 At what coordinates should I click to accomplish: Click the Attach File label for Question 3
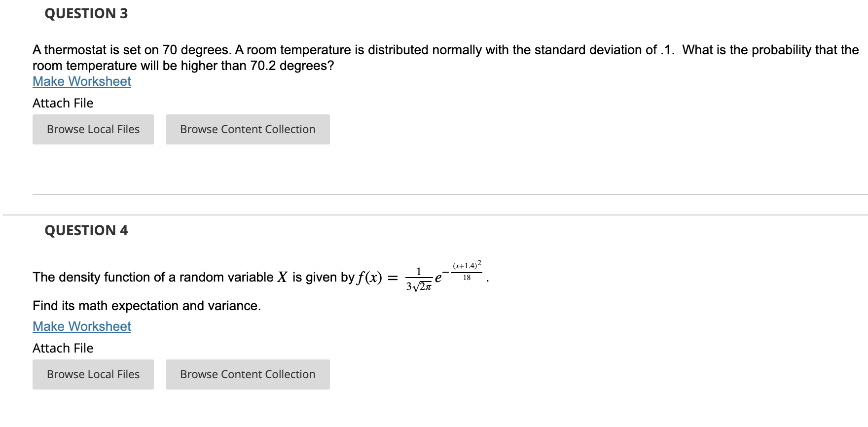[x=62, y=103]
